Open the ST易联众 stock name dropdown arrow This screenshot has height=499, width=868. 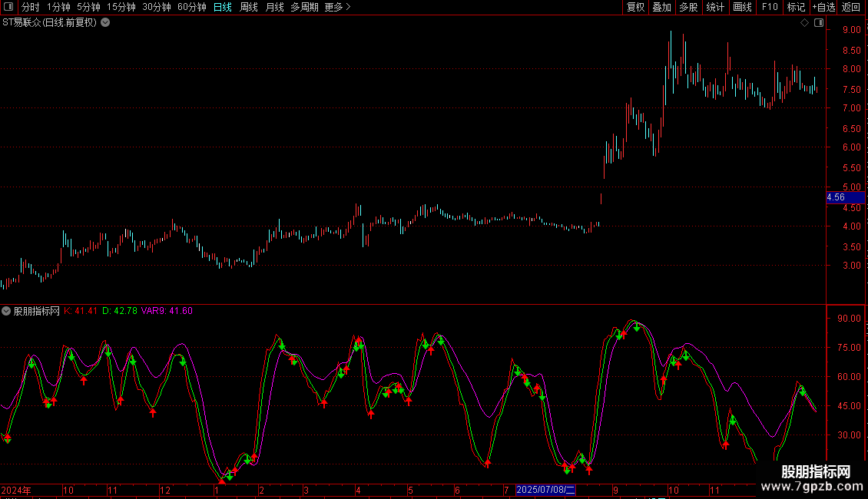(105, 23)
